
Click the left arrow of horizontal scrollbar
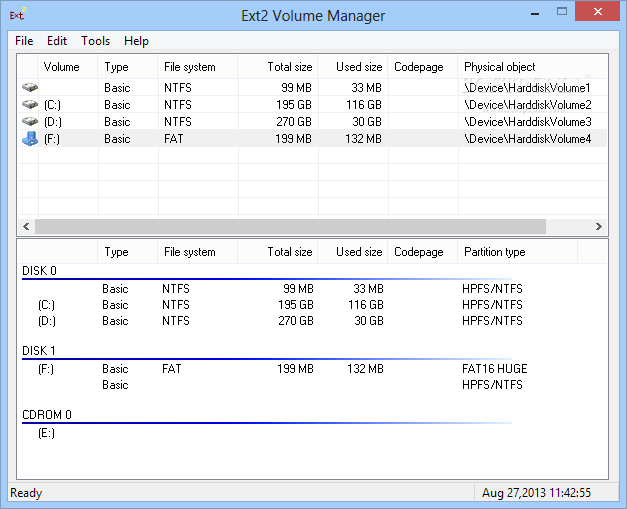(26, 227)
